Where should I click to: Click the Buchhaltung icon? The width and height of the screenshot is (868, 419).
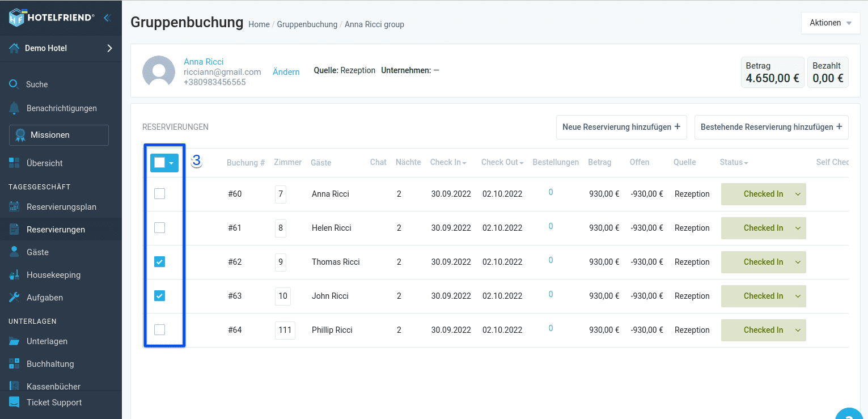click(x=14, y=364)
